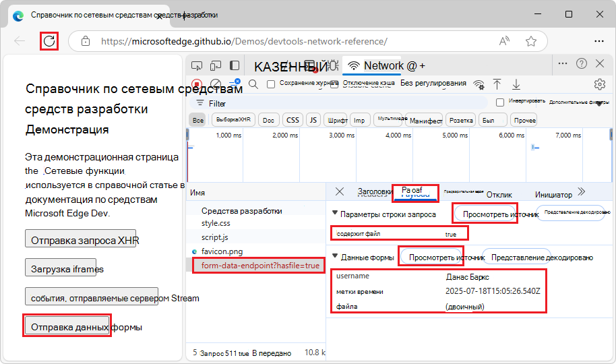Collapse the Данные формы section

[x=335, y=256]
